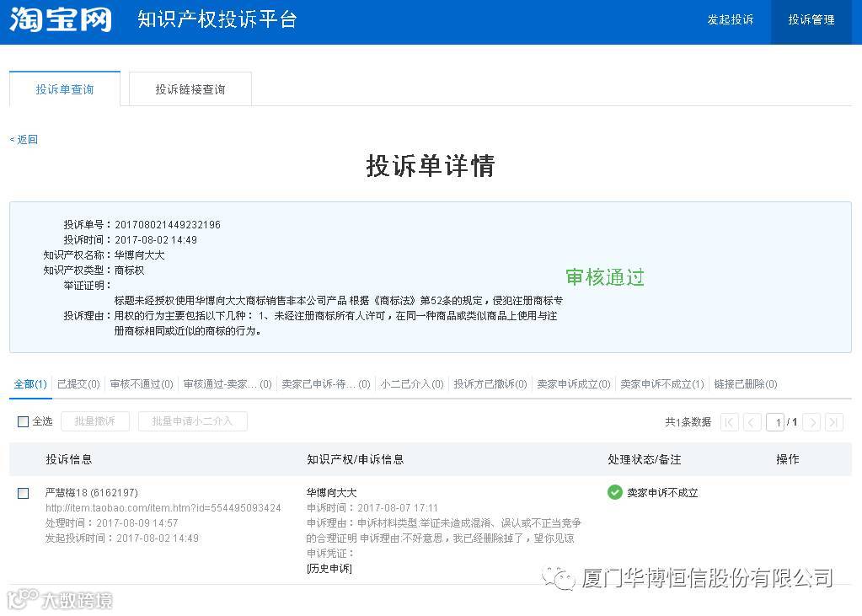This screenshot has width=862, height=616.
Task: Click the 操作 column header
Action: (x=787, y=459)
